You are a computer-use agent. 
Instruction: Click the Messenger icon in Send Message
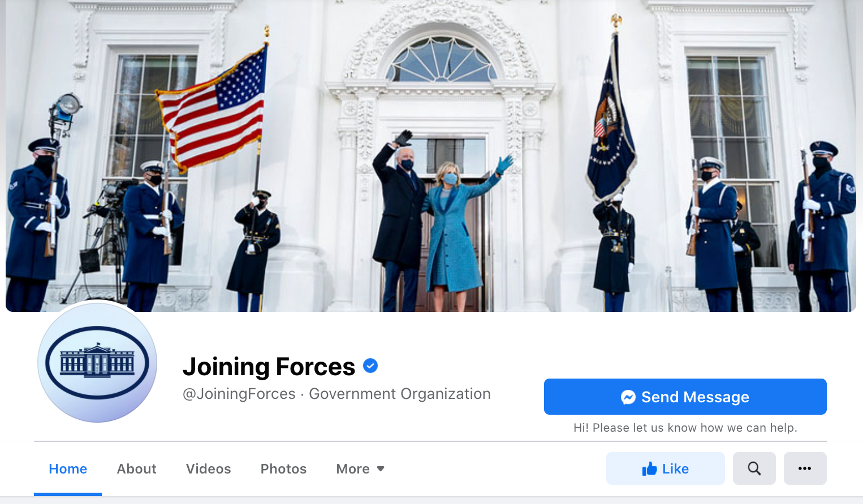tap(628, 397)
